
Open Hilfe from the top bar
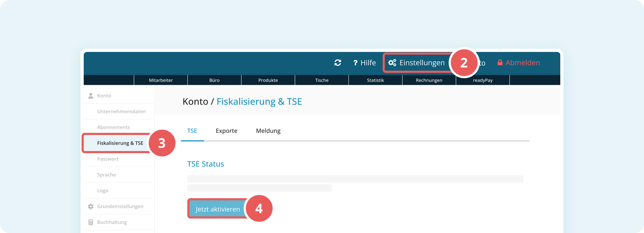364,63
